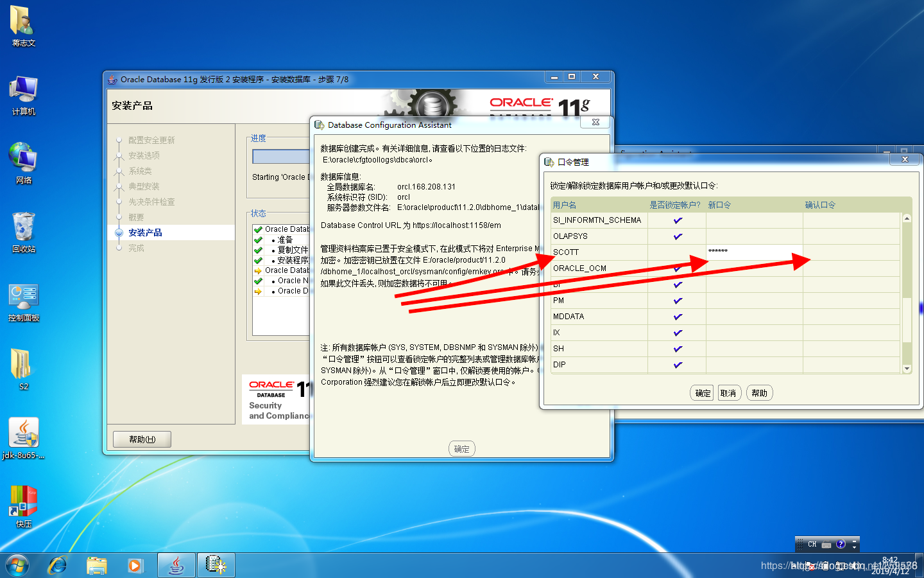Click the 是否锁定帐户? column header
Screen dimensions: 924x578
[675, 205]
